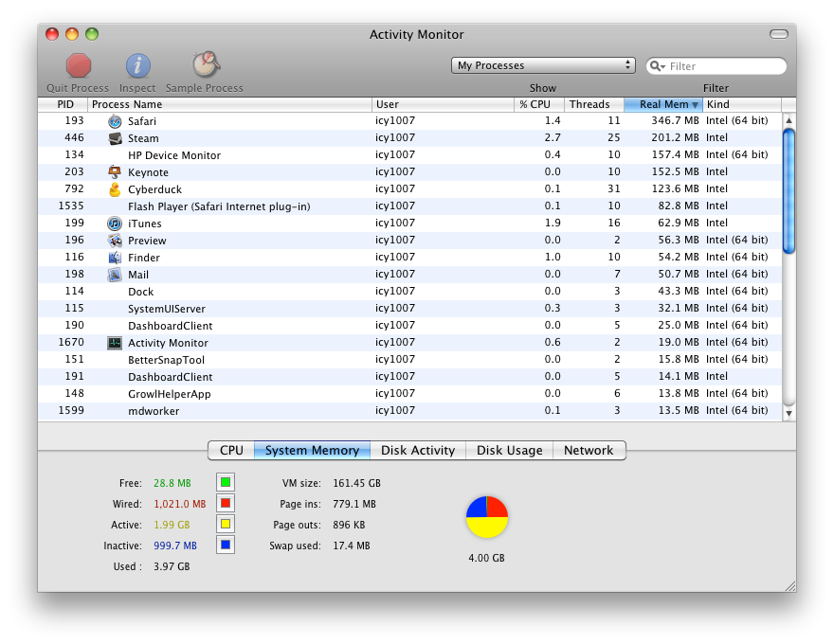Click the Swap used value 17.4 MB
834x644 pixels.
[351, 546]
